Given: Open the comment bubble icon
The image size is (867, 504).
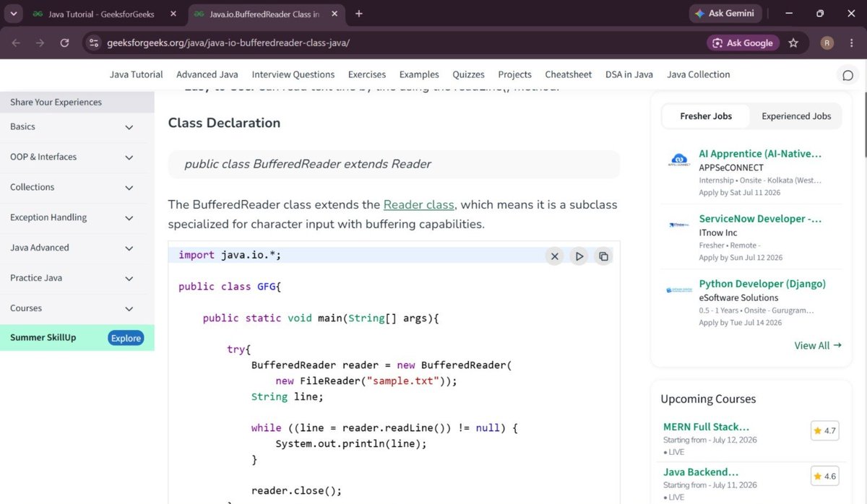Looking at the screenshot, I should point(848,75).
